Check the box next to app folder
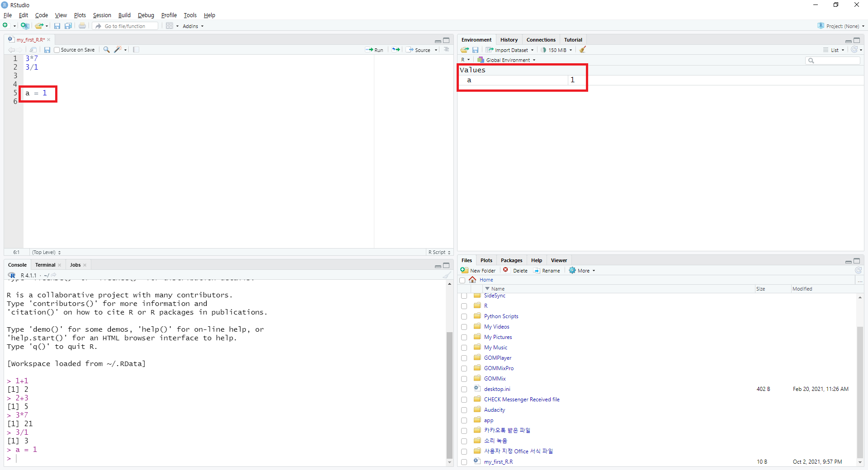 [x=464, y=420]
